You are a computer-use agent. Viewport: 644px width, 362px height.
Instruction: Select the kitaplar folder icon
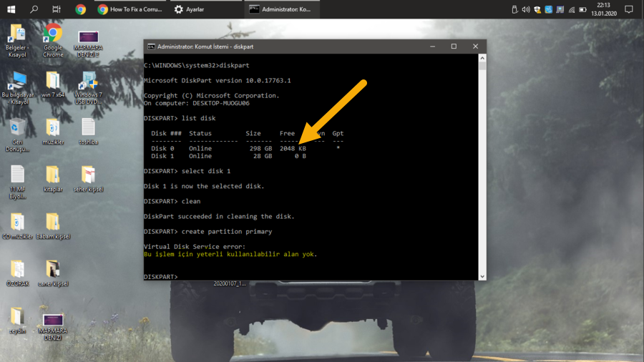(x=52, y=179)
